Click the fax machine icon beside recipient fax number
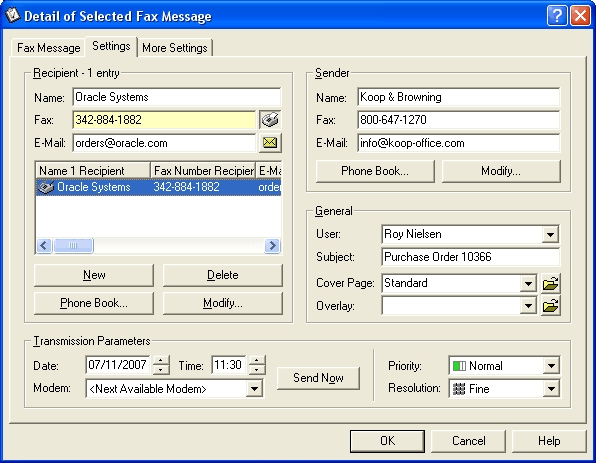596x463 pixels. tap(270, 120)
